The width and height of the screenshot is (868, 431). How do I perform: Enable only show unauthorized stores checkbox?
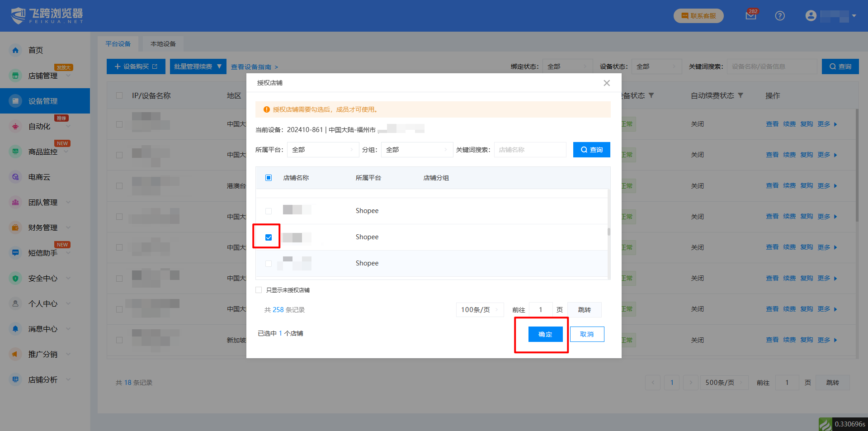click(x=259, y=290)
